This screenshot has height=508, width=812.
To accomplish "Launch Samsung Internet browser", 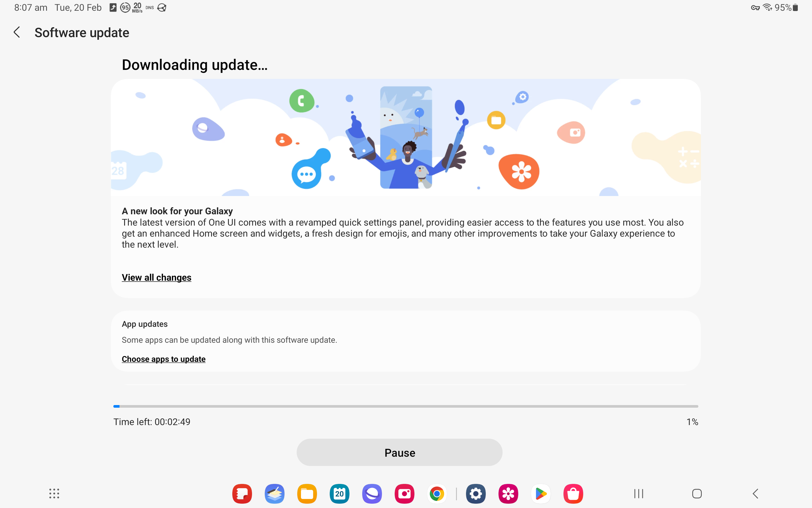I will click(x=372, y=494).
